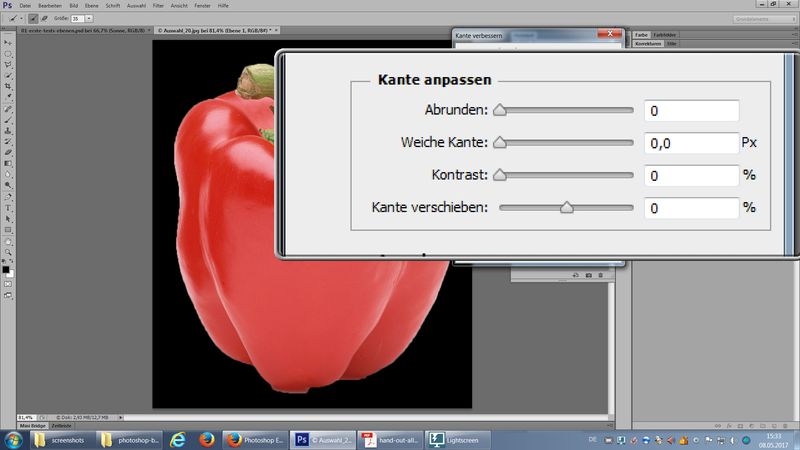
Task: Open the Filter menu
Action: point(157,6)
